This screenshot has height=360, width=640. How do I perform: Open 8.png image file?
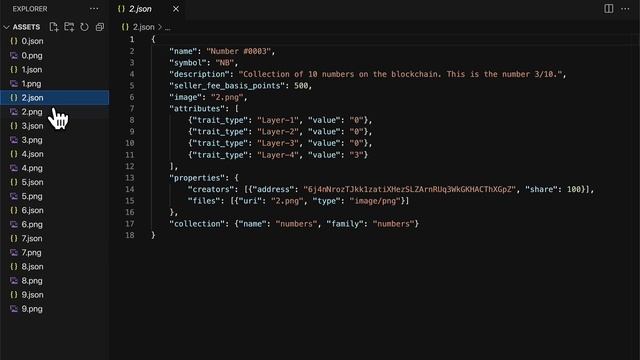[x=55, y=281]
